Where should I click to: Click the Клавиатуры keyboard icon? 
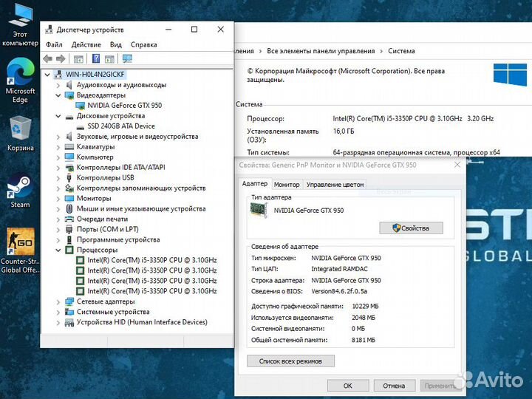pyautogui.click(x=69, y=146)
